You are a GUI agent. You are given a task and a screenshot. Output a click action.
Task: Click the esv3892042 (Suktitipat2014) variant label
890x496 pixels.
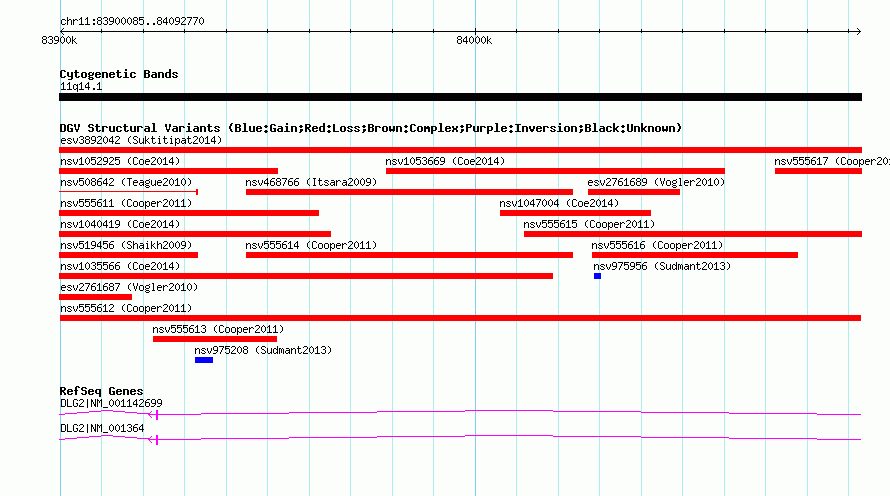[x=141, y=140]
